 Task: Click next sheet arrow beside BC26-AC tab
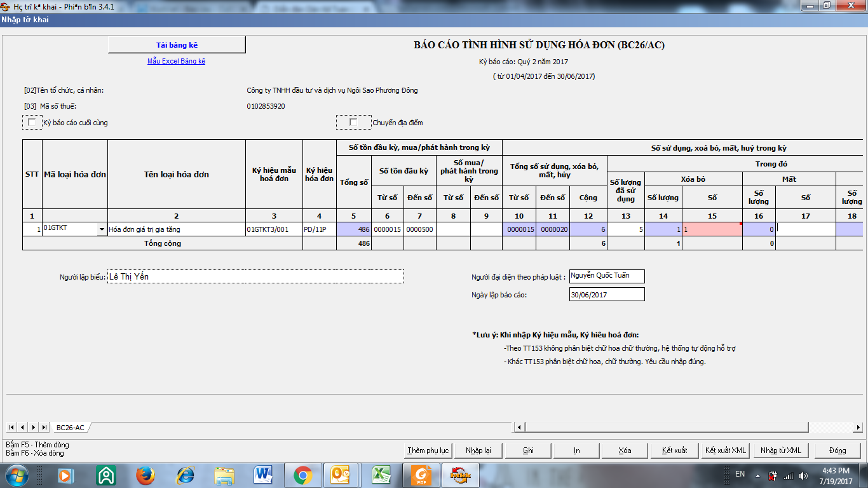[33, 427]
